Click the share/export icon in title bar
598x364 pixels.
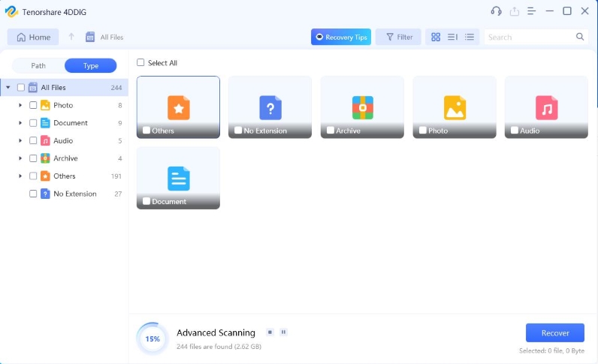pyautogui.click(x=515, y=11)
